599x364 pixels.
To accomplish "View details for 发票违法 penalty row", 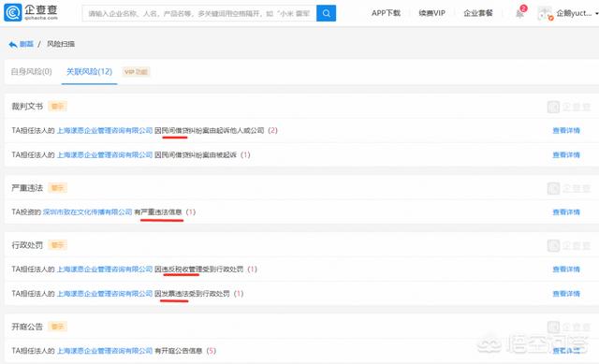I will (x=566, y=294).
